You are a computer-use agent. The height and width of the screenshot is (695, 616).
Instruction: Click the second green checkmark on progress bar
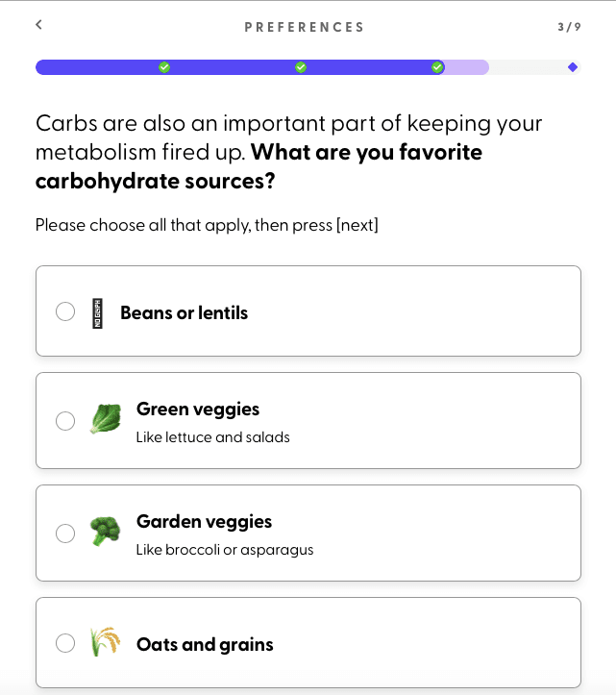tap(301, 67)
